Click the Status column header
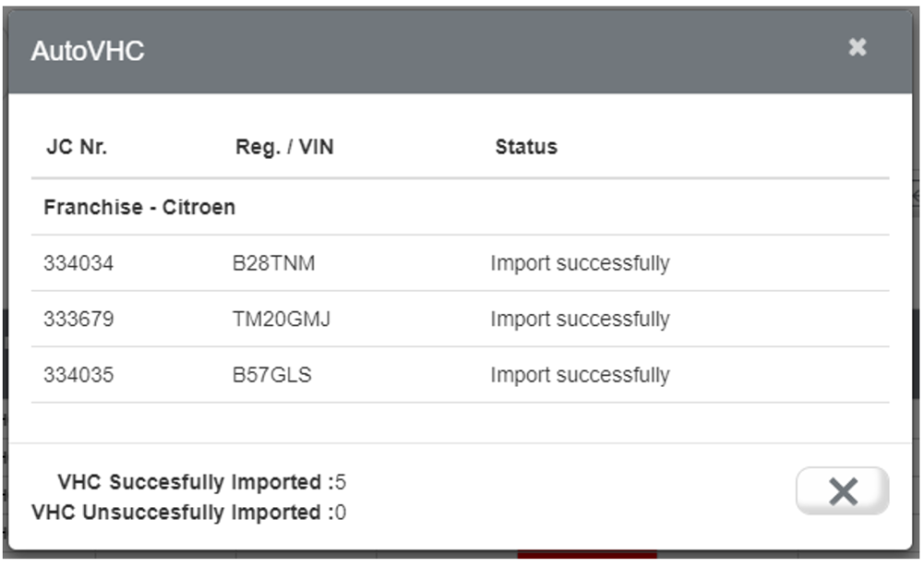924x568 pixels. [x=526, y=147]
